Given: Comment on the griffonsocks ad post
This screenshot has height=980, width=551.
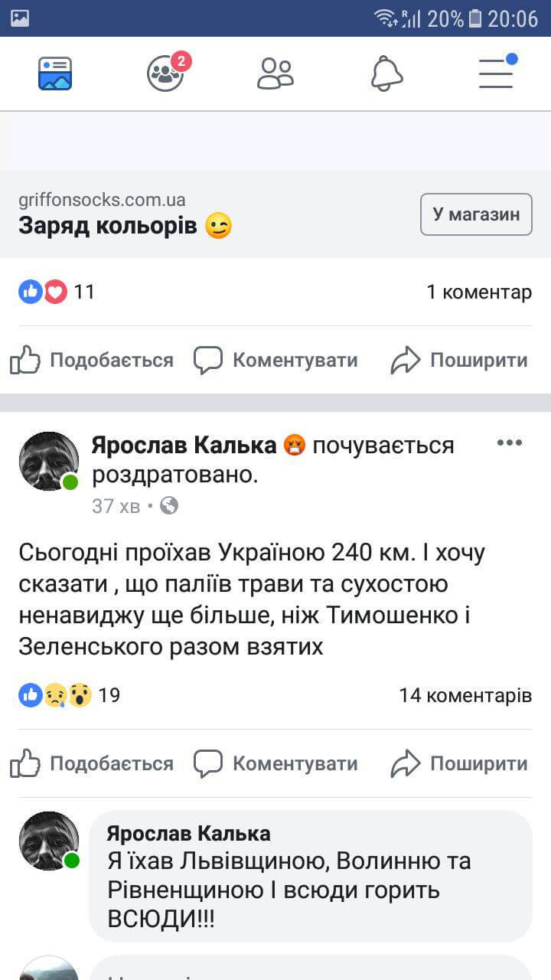Looking at the screenshot, I should pyautogui.click(x=275, y=360).
